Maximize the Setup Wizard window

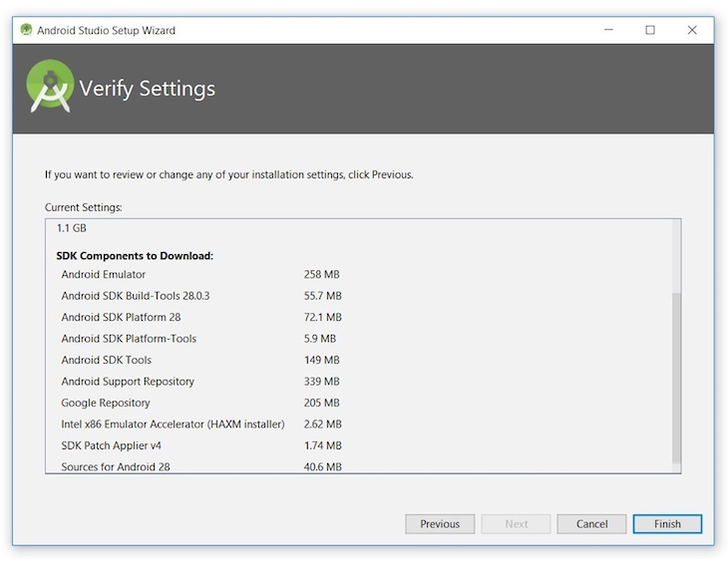pyautogui.click(x=650, y=30)
